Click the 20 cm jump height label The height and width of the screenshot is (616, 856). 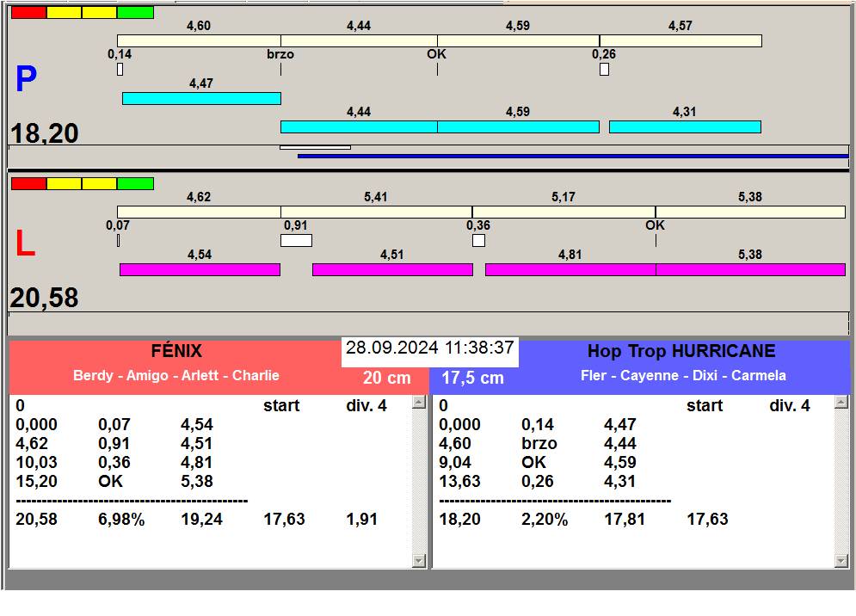click(x=386, y=378)
